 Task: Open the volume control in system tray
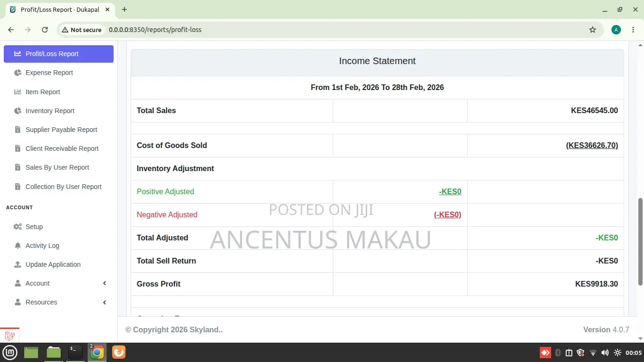[605, 353]
